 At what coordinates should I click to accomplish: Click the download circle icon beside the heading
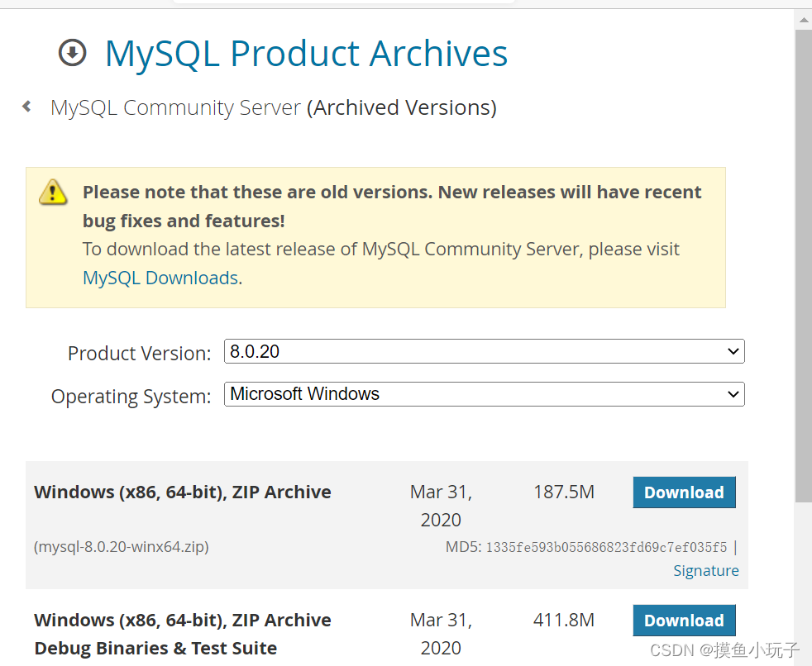(73, 53)
